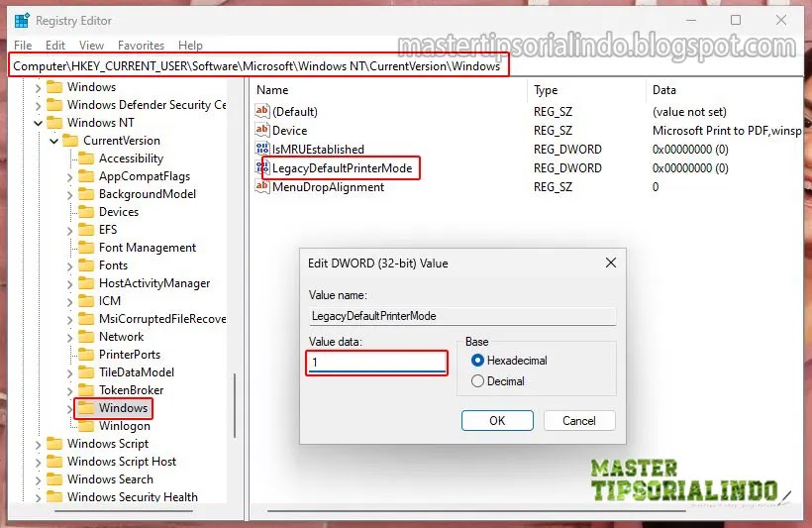
Task: Confirm the DWORD edit with OK
Action: click(x=497, y=420)
